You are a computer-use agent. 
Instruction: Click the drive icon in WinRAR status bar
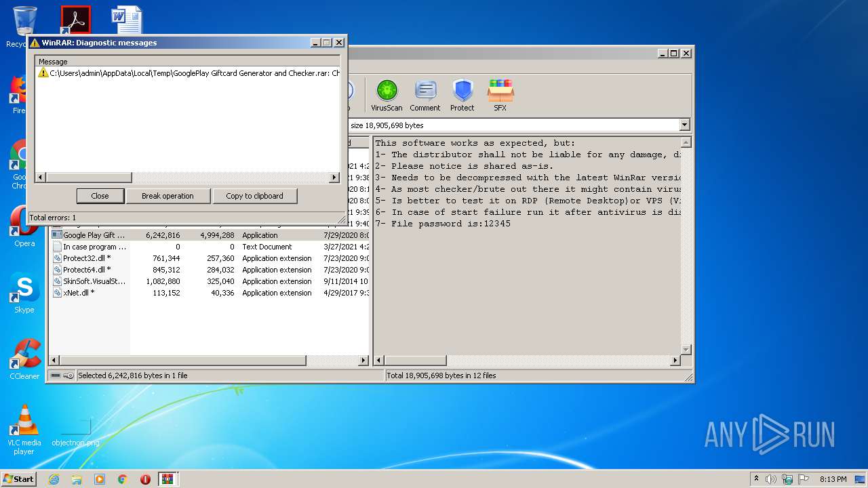point(56,375)
